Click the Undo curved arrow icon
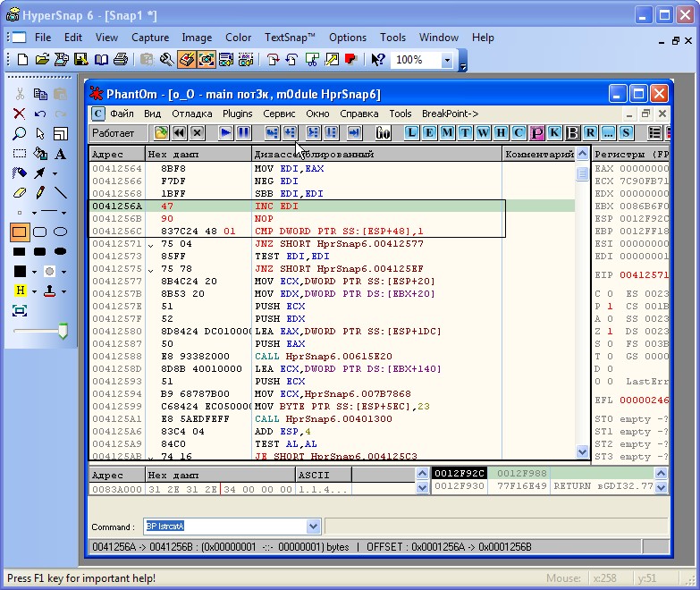This screenshot has height=590, width=700. 40,114
